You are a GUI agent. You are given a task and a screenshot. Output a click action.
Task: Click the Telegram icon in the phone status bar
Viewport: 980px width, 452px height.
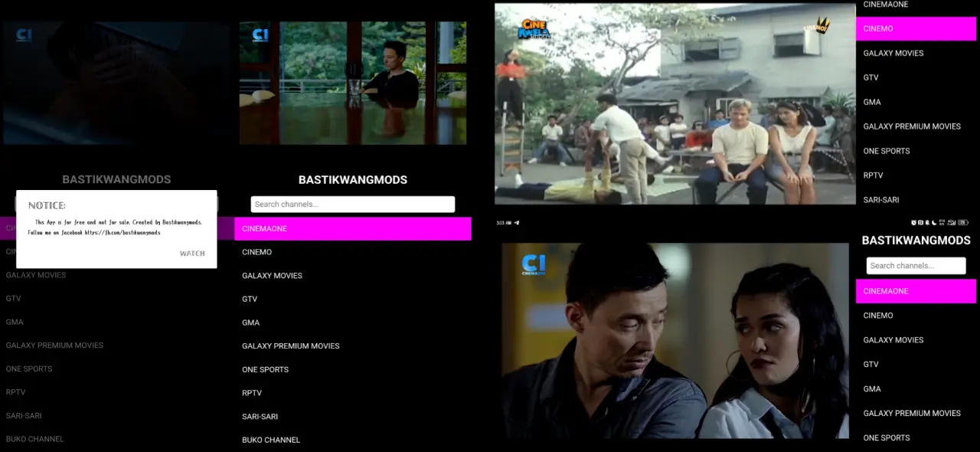(517, 223)
